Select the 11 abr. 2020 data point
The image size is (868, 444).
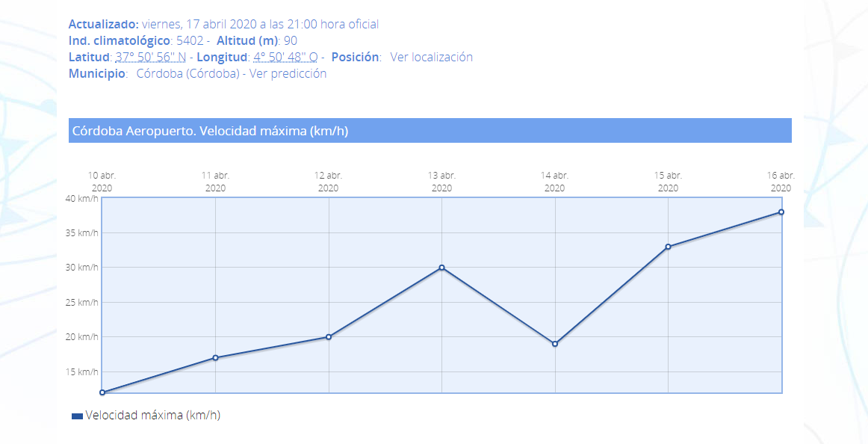click(215, 357)
